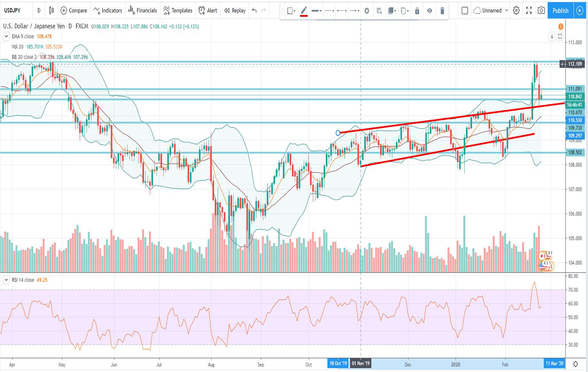588x372 pixels.
Task: Add alert on drawing from floating toolbar
Action: (379, 11)
